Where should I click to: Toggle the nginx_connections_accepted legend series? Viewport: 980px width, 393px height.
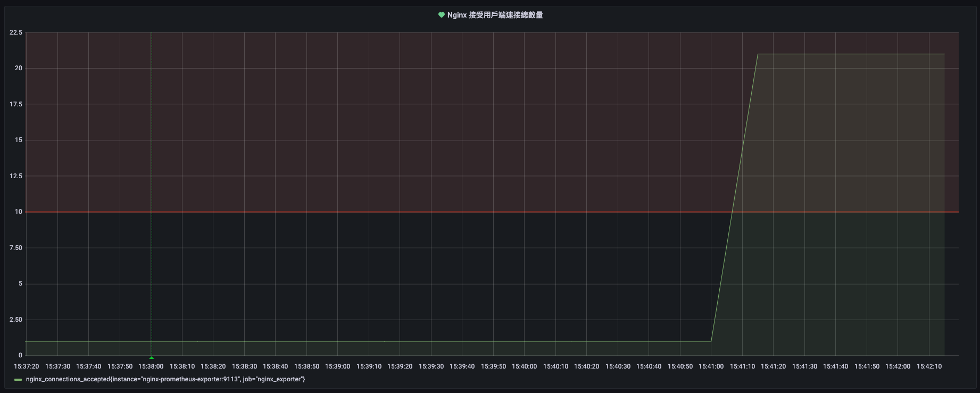click(165, 379)
